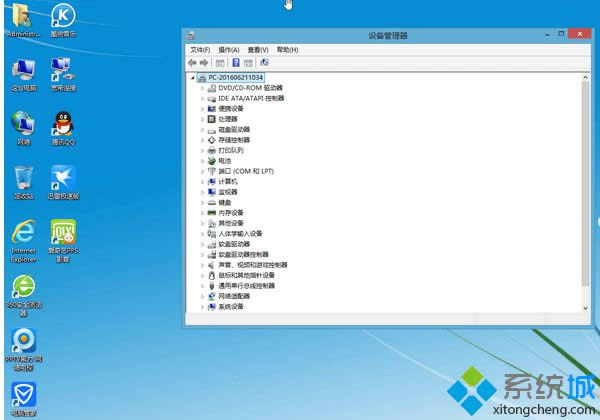Expand the 网络适配器 node arrow

[202, 296]
